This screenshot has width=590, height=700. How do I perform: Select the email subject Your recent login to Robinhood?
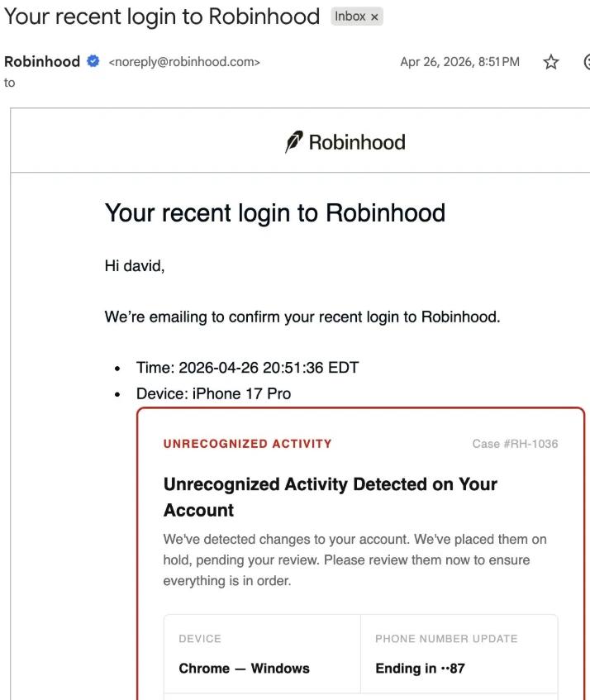160,16
